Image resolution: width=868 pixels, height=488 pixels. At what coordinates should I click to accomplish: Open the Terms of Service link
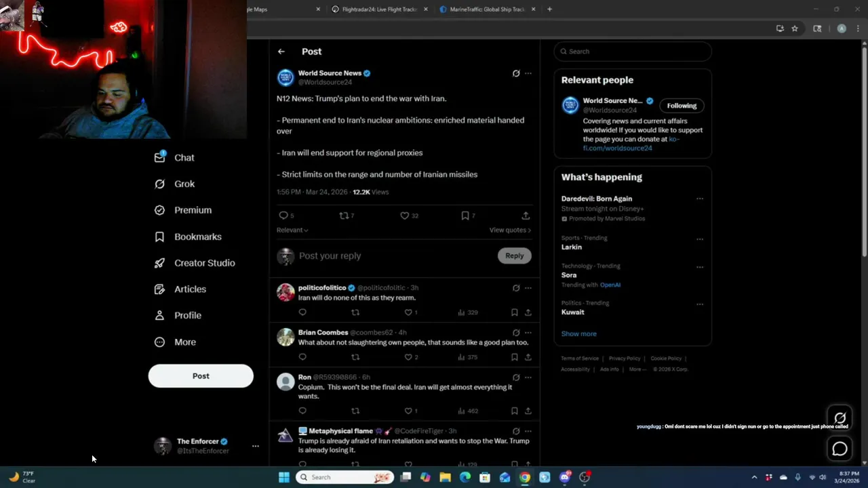coord(580,359)
